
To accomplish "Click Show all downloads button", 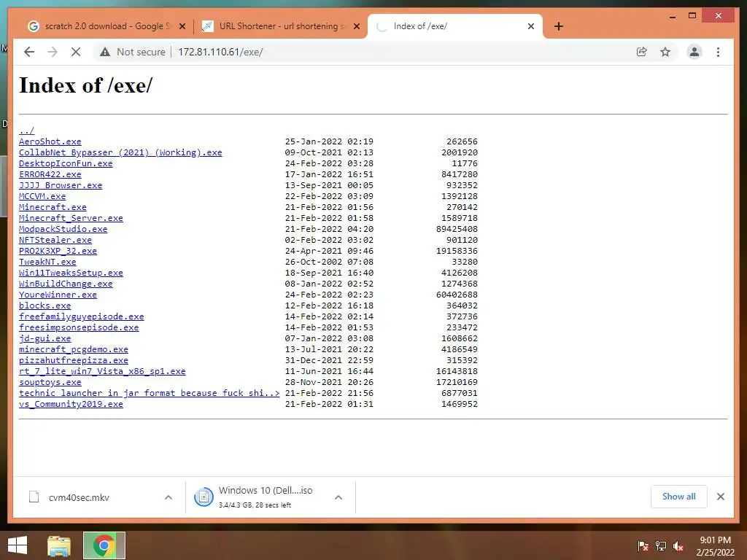I will point(679,497).
